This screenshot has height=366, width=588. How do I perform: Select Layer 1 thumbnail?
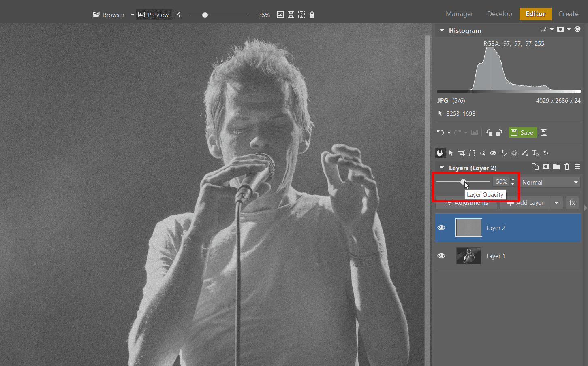click(469, 256)
